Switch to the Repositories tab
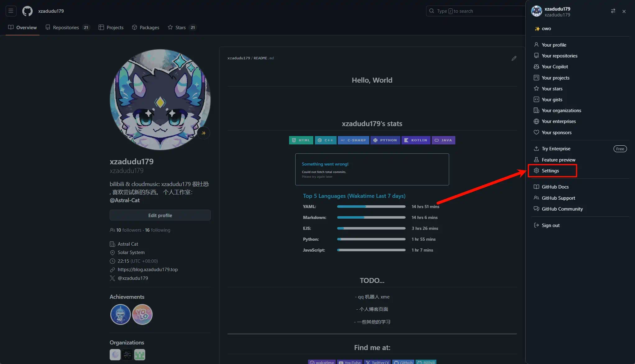 tap(66, 28)
